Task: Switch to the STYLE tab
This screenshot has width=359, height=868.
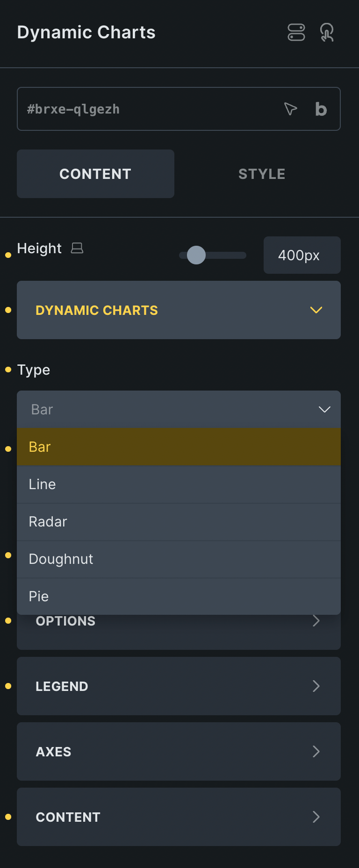Action: [262, 173]
